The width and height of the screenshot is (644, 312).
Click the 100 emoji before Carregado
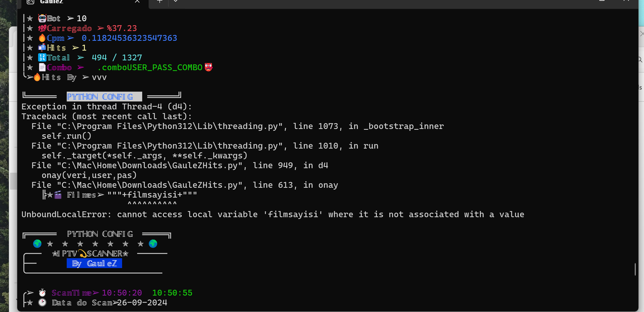[42, 28]
